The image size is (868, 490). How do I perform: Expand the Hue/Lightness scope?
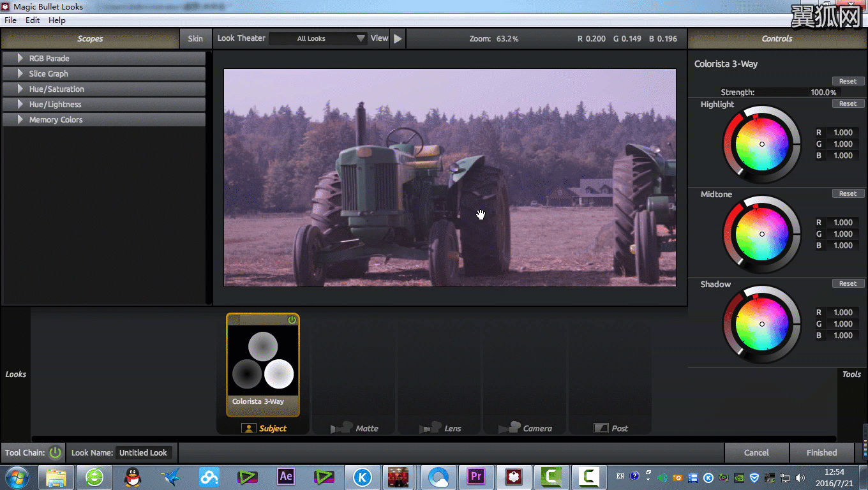coord(104,104)
